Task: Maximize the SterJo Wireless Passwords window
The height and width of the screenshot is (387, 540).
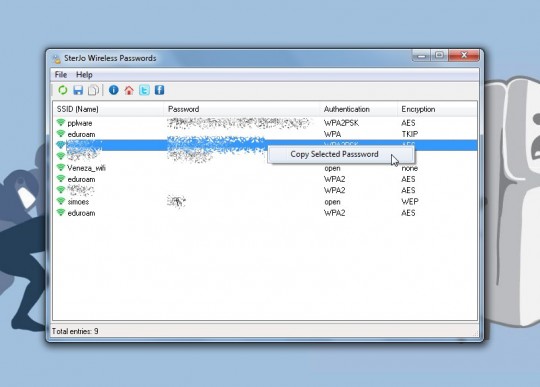Action: pyautogui.click(x=439, y=55)
